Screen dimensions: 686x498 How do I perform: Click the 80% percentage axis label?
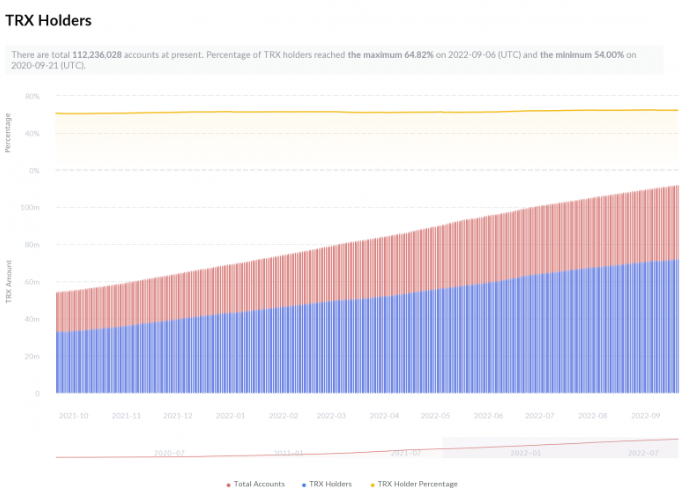[x=32, y=97]
